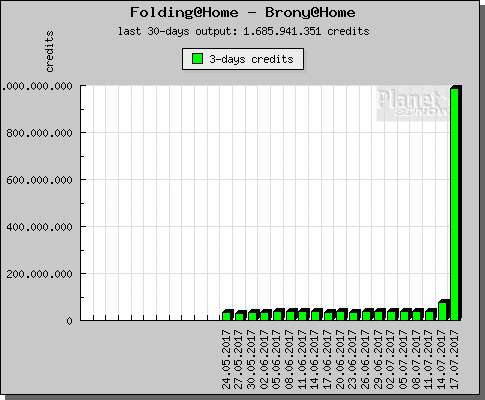485x400 pixels.
Task: Click the green bar for 23.06.2017
Action: [353, 316]
